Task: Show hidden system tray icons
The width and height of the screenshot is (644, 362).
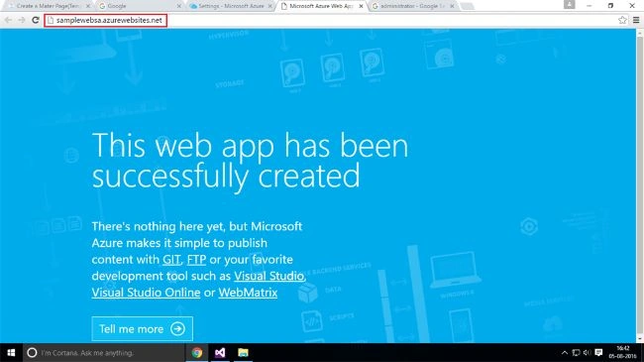Action: point(565,352)
